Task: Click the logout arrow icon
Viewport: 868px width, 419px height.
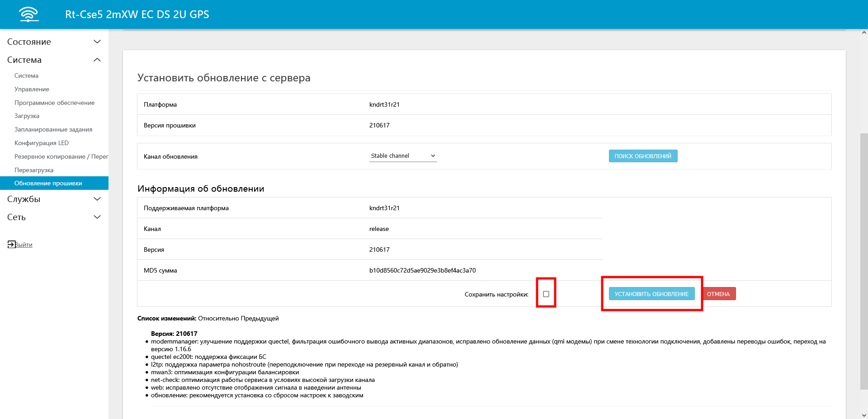Action: click(x=11, y=244)
